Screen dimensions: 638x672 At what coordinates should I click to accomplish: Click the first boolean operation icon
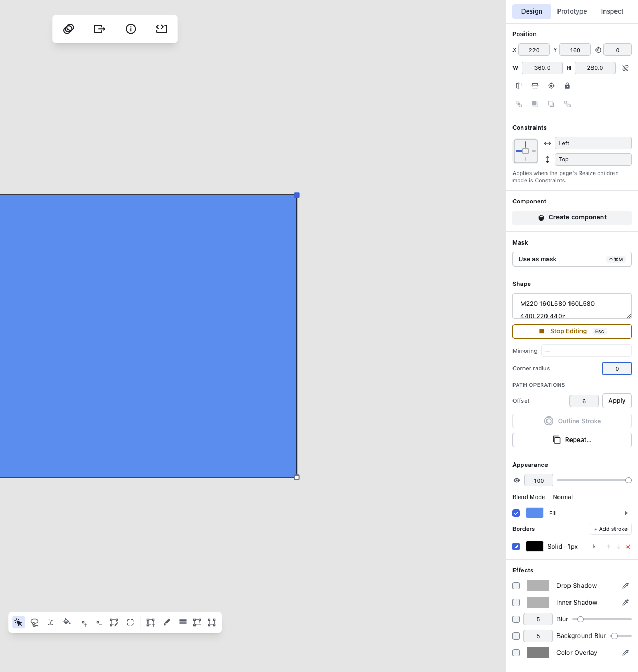tap(519, 104)
